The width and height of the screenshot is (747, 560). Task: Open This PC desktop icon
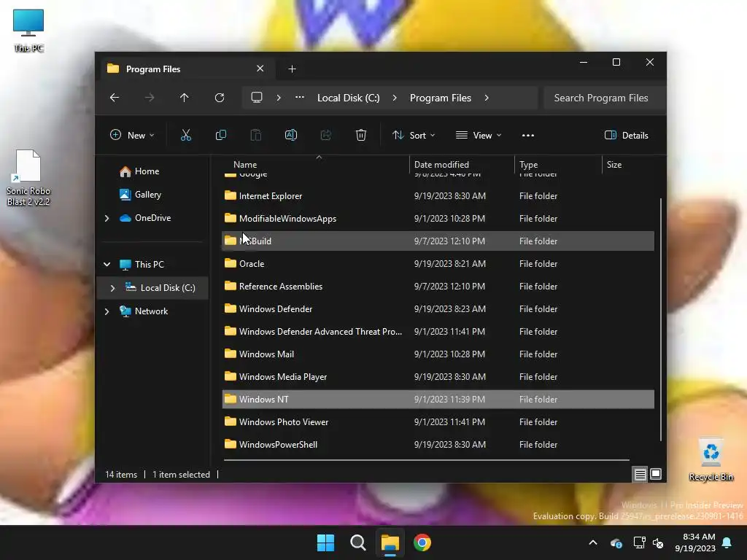pos(28,31)
